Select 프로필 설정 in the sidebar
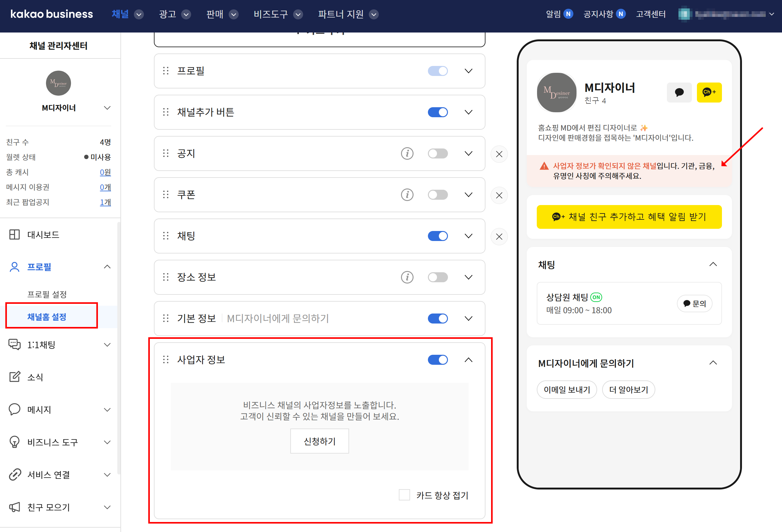The width and height of the screenshot is (782, 532). (47, 294)
